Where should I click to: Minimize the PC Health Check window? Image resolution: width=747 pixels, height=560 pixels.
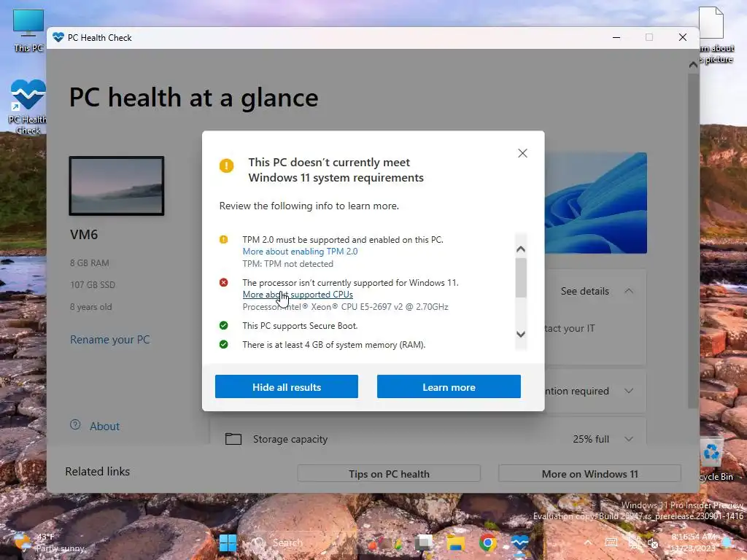point(616,37)
